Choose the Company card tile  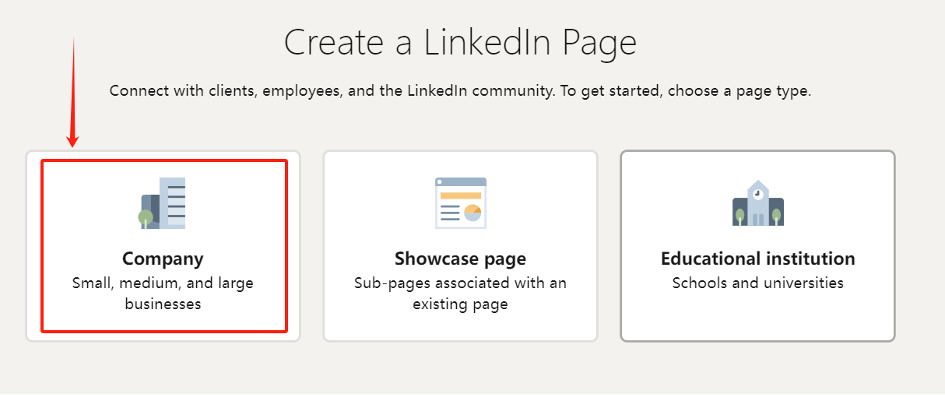point(163,246)
